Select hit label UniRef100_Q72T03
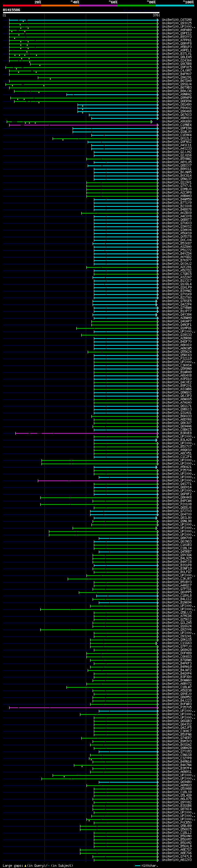 176,511
